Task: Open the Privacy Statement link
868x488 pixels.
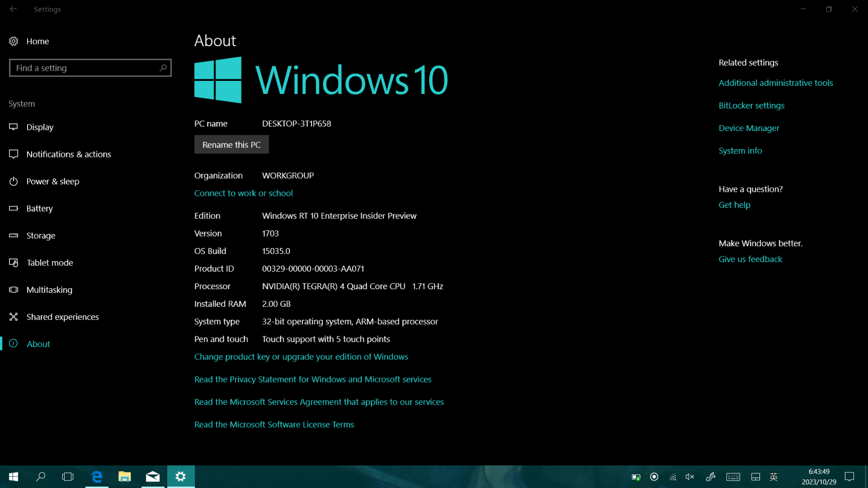Action: click(x=313, y=379)
